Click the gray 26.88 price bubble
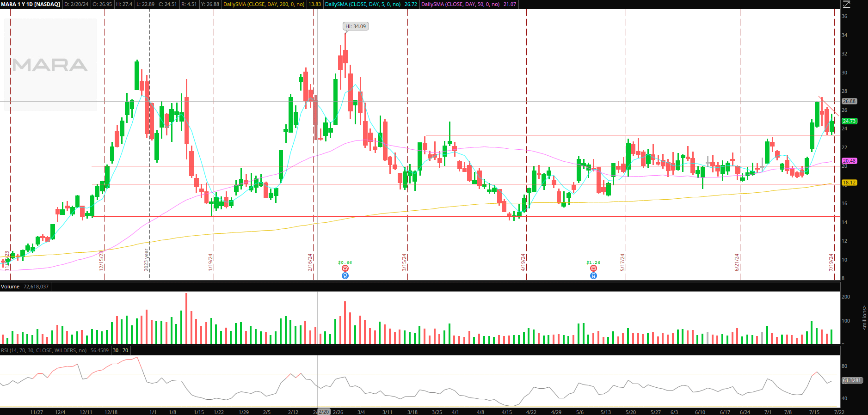 849,101
